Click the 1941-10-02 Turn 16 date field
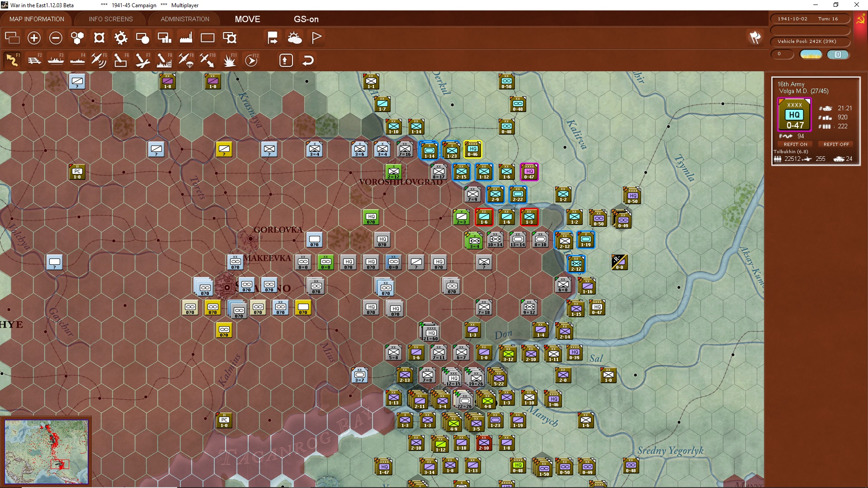Screen dimensions: 868x488 pos(810,19)
